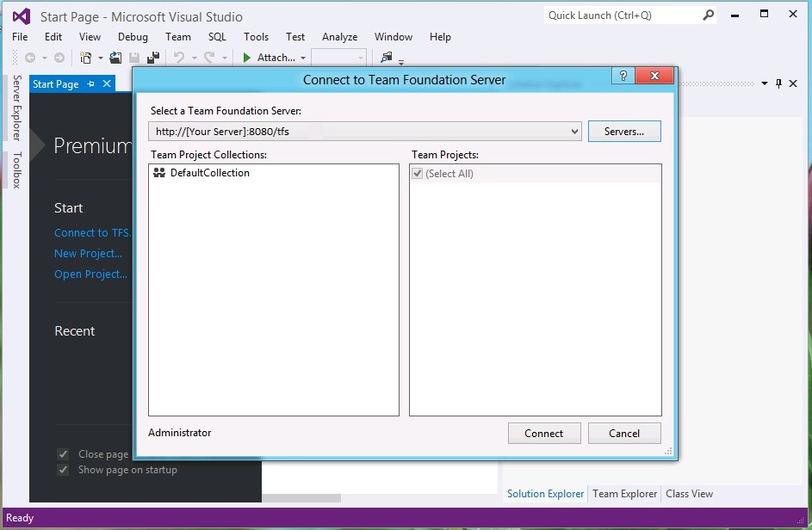
Task: Expand the Team Foundation Server dropdown
Action: pos(574,132)
